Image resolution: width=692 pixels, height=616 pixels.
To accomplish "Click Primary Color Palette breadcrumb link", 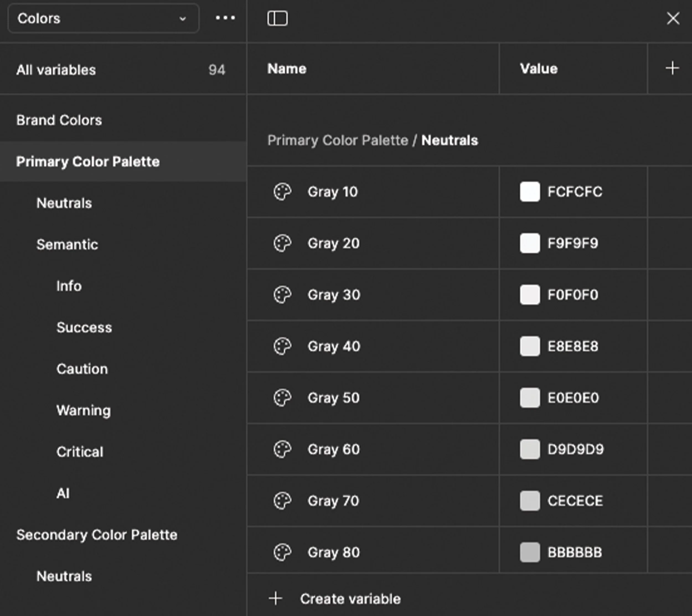I will [x=337, y=140].
